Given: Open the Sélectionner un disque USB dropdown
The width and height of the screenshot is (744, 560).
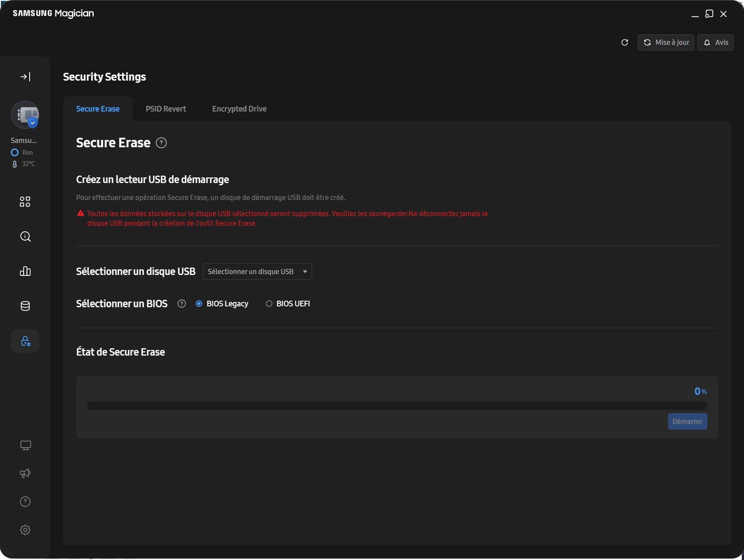Looking at the screenshot, I should 257,272.
